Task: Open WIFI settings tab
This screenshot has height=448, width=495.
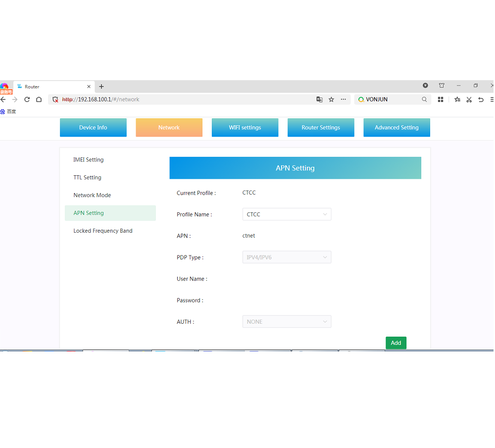Action: click(245, 128)
